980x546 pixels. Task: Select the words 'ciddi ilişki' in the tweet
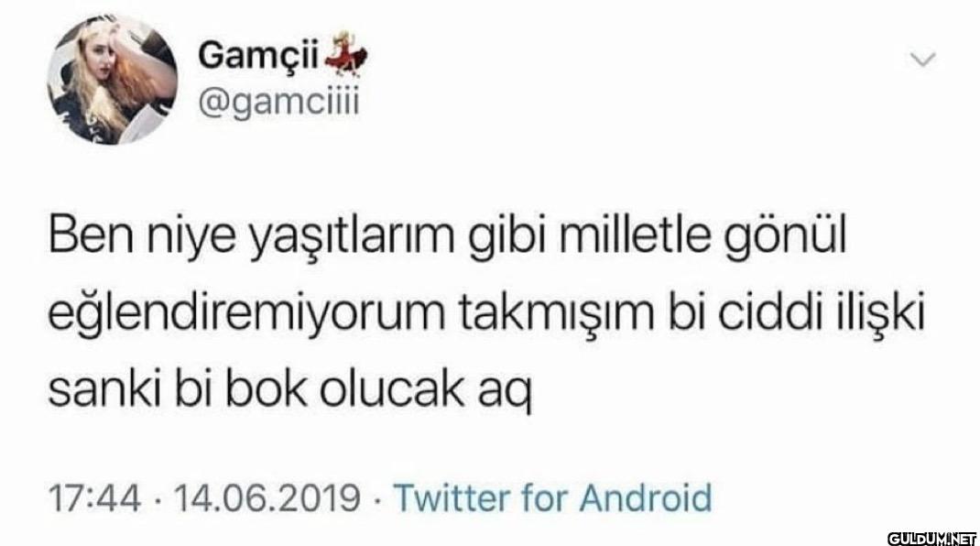(x=820, y=313)
